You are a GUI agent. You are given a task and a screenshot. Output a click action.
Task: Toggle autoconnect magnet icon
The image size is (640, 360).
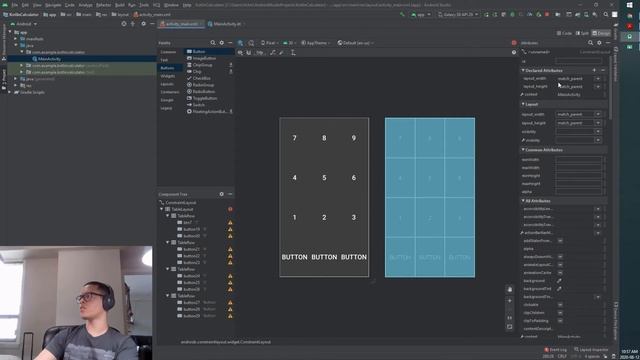tap(249, 53)
